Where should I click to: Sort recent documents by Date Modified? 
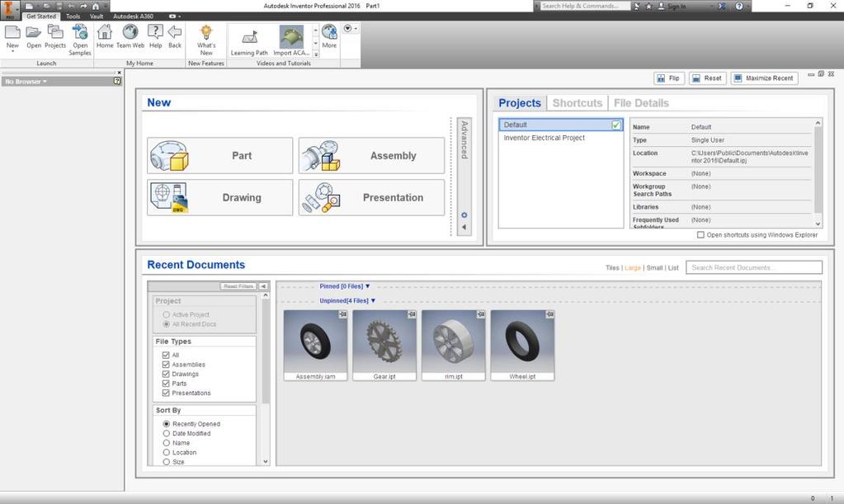click(167, 434)
